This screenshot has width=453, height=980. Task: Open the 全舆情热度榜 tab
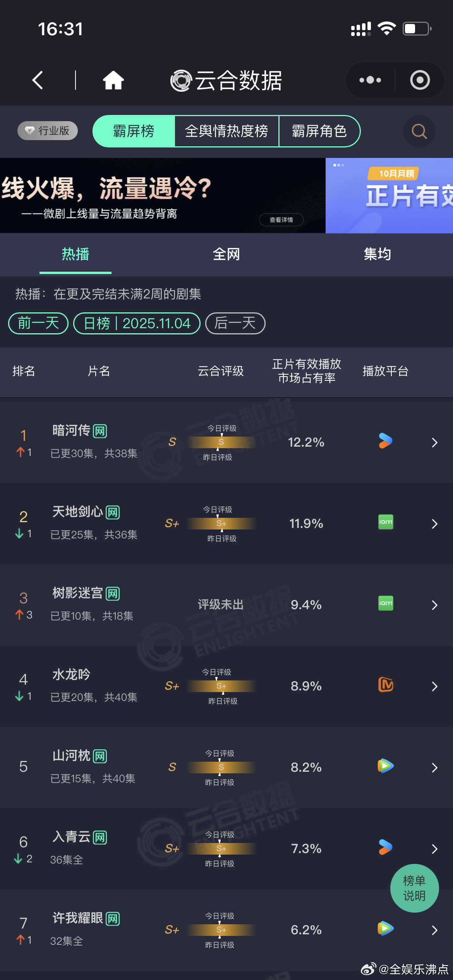pyautogui.click(x=227, y=132)
